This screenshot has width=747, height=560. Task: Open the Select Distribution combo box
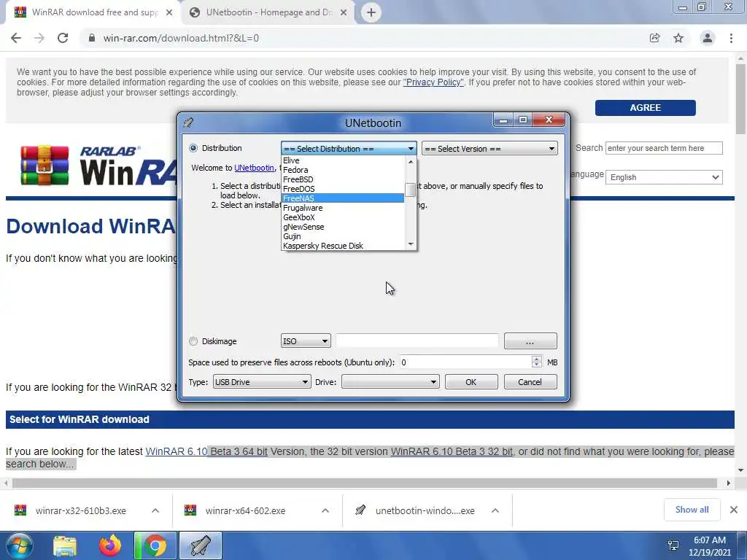coord(349,149)
